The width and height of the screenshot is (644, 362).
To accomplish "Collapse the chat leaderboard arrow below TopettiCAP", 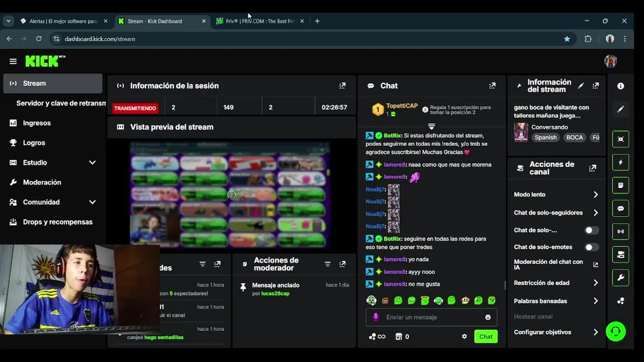I will point(431,126).
